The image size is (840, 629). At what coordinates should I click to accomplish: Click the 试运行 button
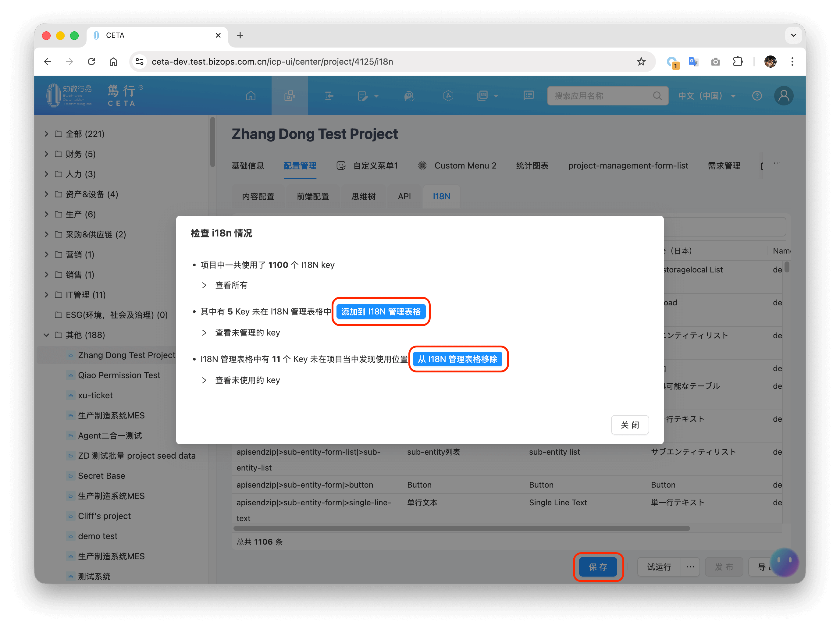(659, 567)
